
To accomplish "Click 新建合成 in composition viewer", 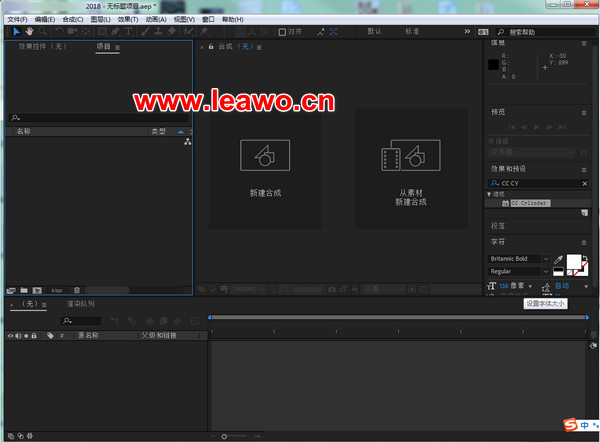I will [265, 169].
